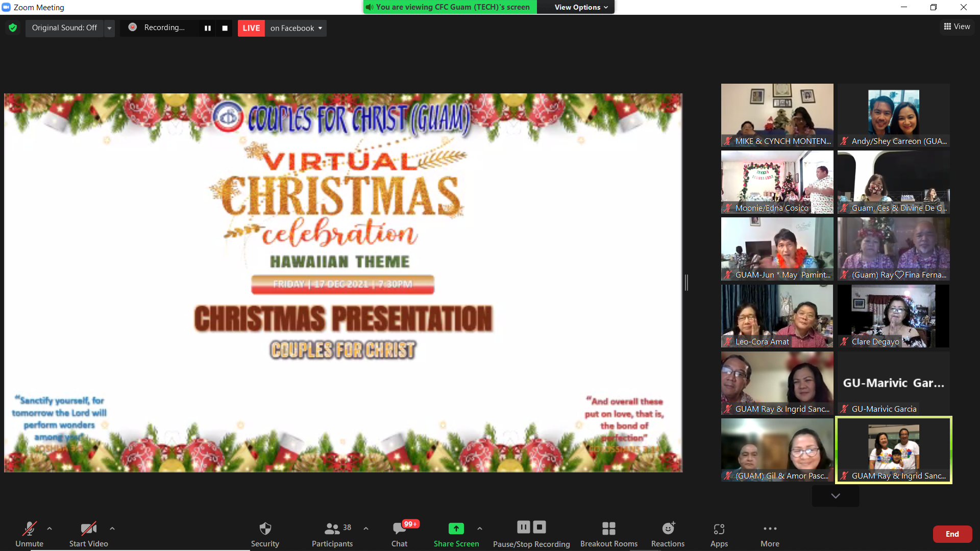The width and height of the screenshot is (980, 551).
Task: Select Guam, Ces & Divine De G video tile
Action: 893,182
